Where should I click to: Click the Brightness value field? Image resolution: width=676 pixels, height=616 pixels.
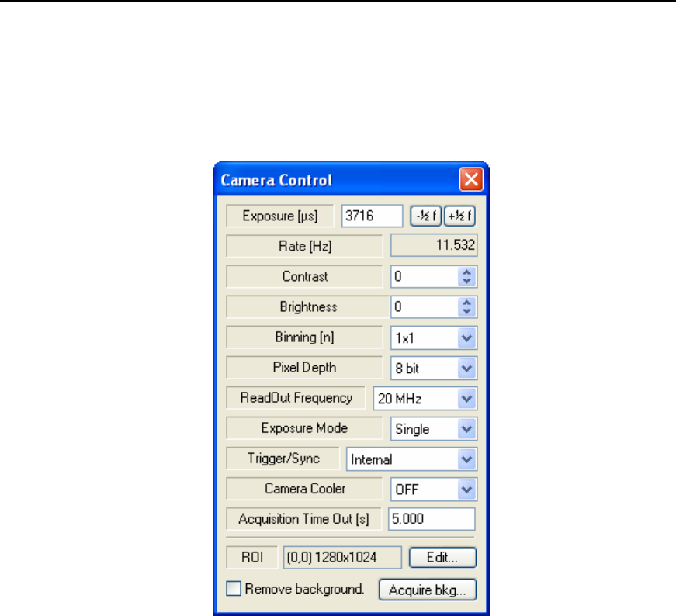[x=424, y=307]
